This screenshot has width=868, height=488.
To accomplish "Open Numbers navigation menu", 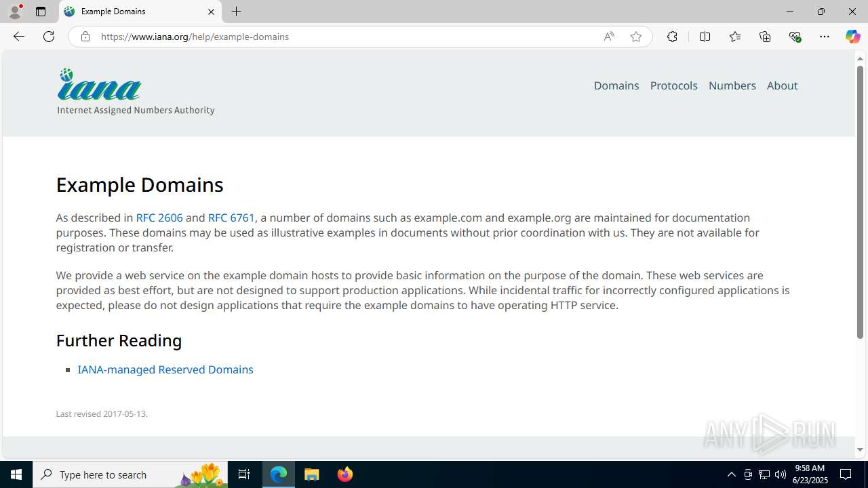I will coord(732,85).
